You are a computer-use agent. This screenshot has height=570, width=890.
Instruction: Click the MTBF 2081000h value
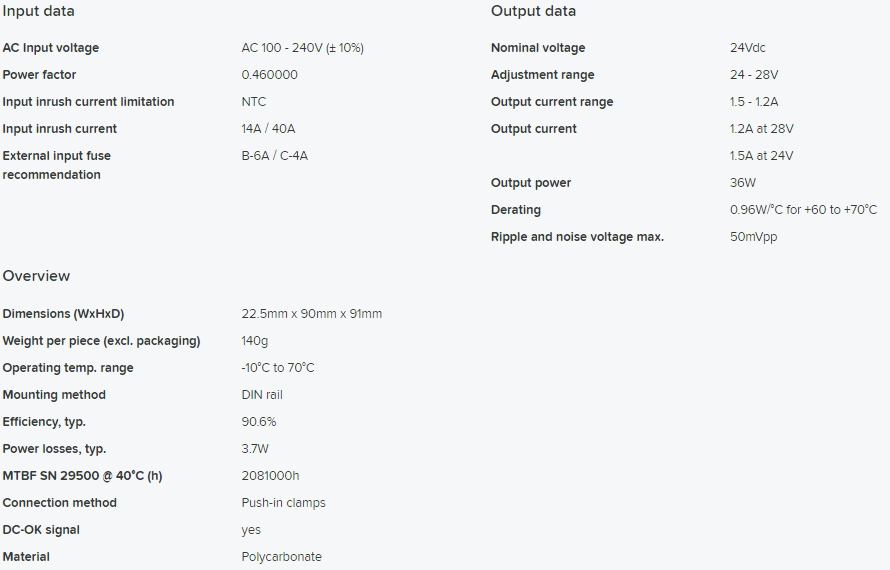pos(270,476)
